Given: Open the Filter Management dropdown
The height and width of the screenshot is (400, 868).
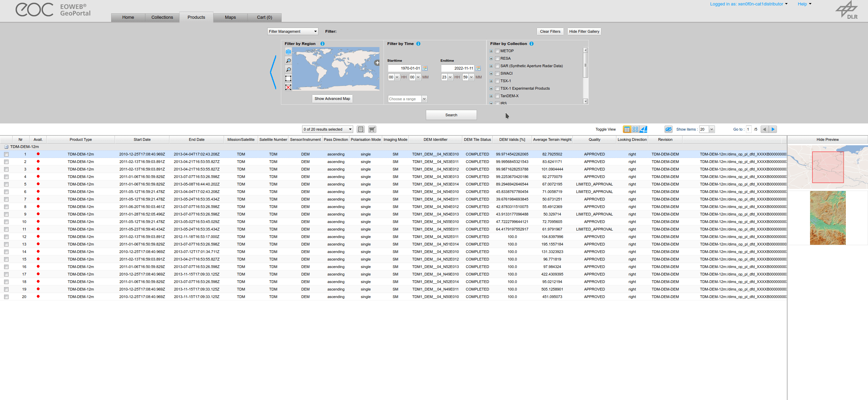Looking at the screenshot, I should point(293,31).
